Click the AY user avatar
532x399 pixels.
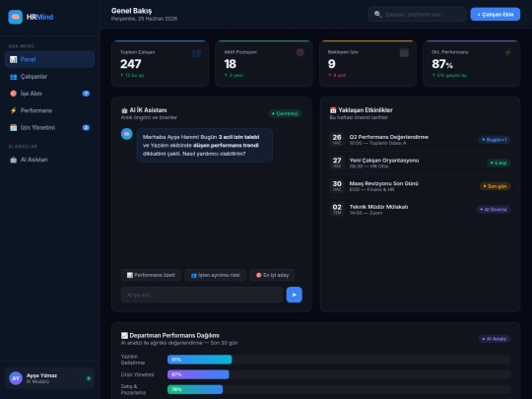[x=16, y=378]
